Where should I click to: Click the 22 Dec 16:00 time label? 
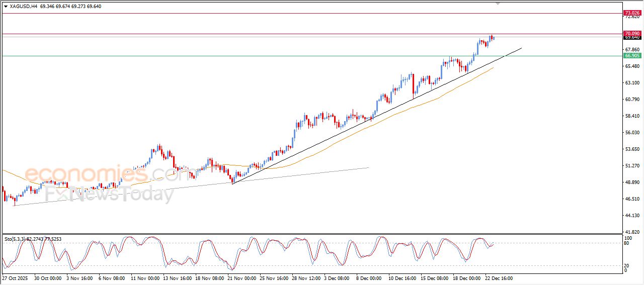click(499, 277)
